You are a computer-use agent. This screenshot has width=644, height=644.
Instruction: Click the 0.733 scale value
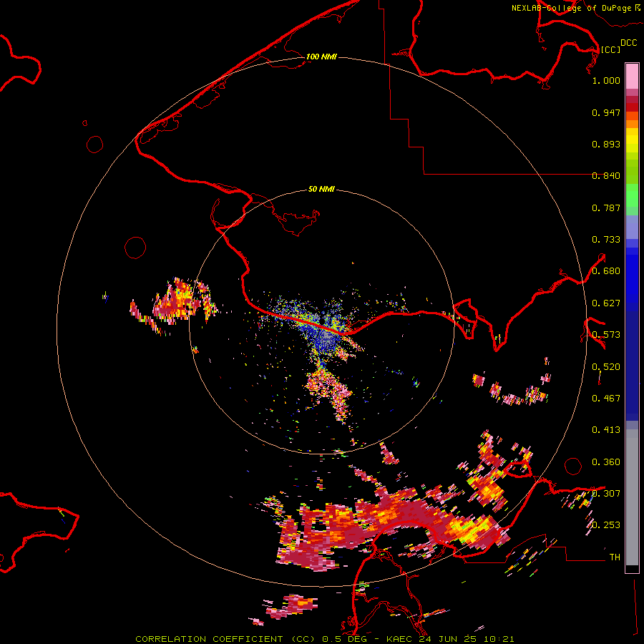pyautogui.click(x=606, y=240)
